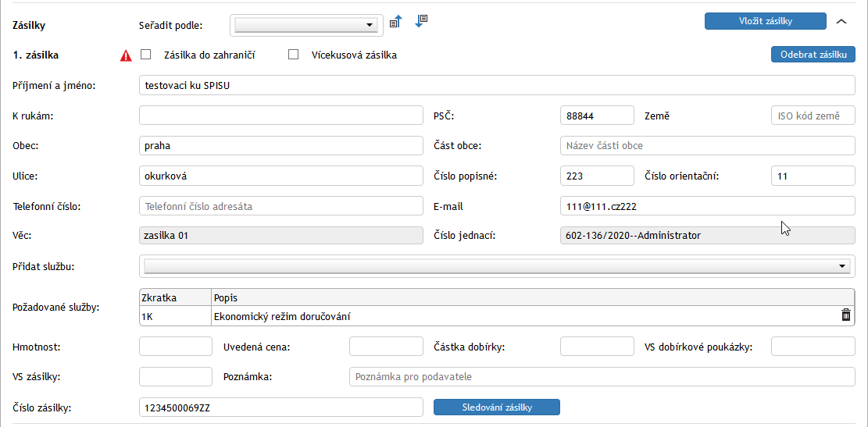Focus the K rukám input field
The height and width of the screenshot is (427, 868).
click(280, 116)
